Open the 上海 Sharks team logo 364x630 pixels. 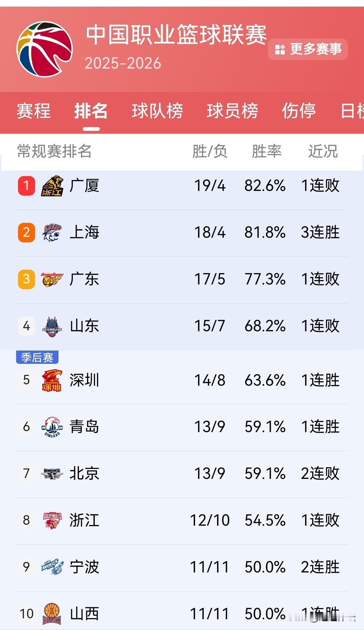52,233
